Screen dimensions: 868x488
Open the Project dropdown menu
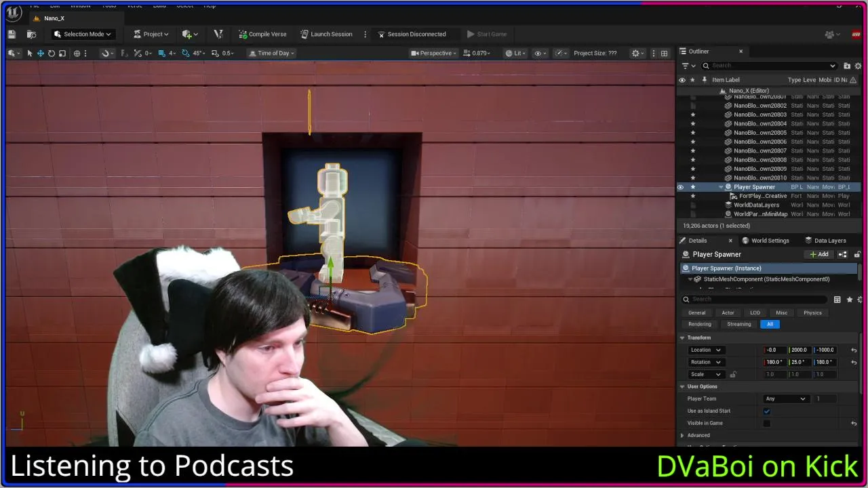click(151, 34)
